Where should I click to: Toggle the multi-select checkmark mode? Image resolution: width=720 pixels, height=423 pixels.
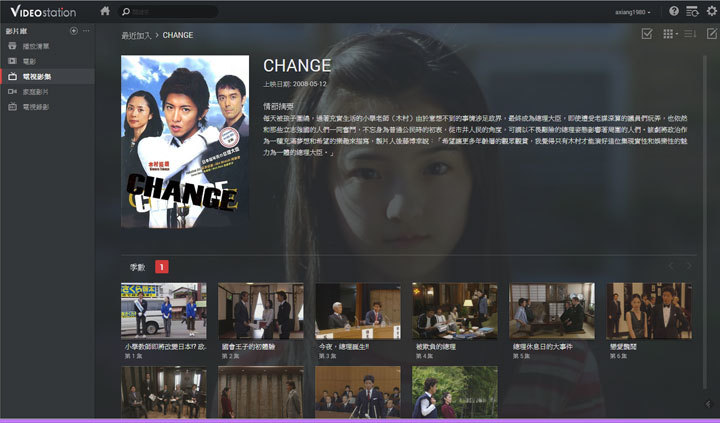[x=647, y=34]
